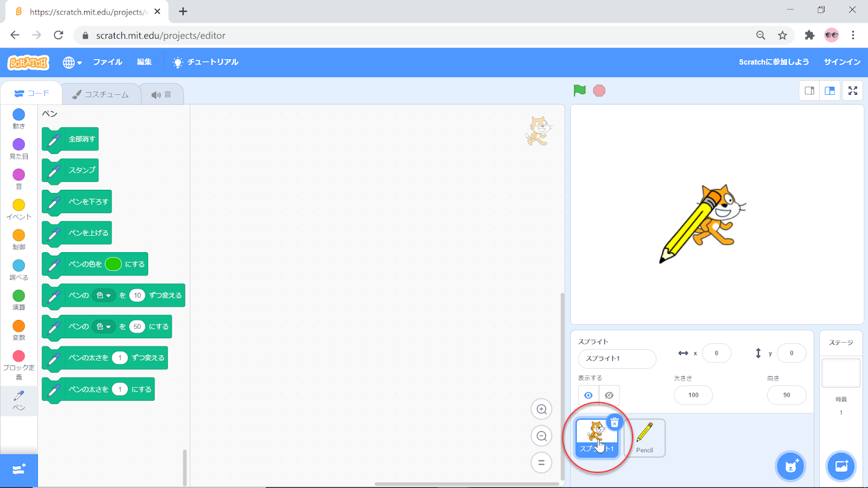The height and width of the screenshot is (488, 868).
Task: Select the stage backdrop thumbnail
Action: tap(841, 373)
